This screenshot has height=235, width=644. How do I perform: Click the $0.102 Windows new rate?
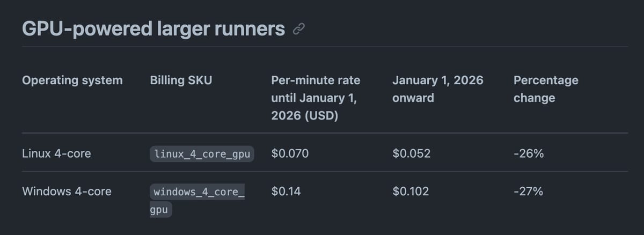pos(411,191)
